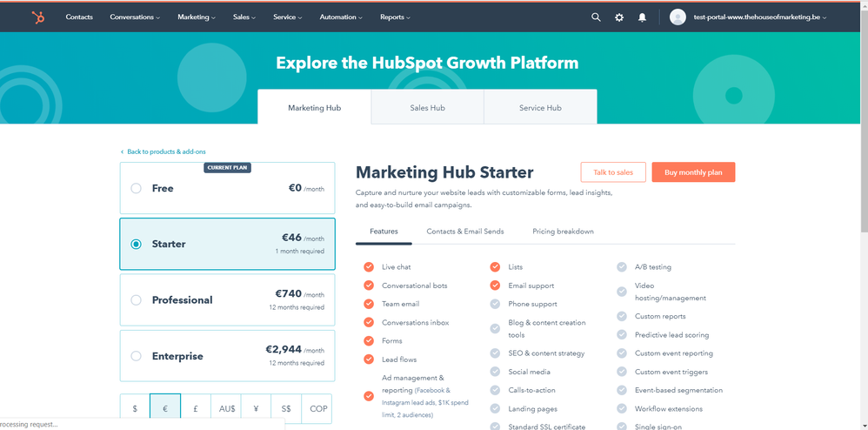Click the Phone support grey check icon
This screenshot has height=430, width=868.
click(x=496, y=304)
